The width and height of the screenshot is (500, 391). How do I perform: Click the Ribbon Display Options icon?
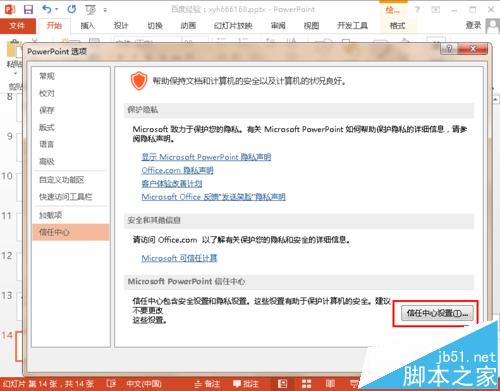point(436,10)
